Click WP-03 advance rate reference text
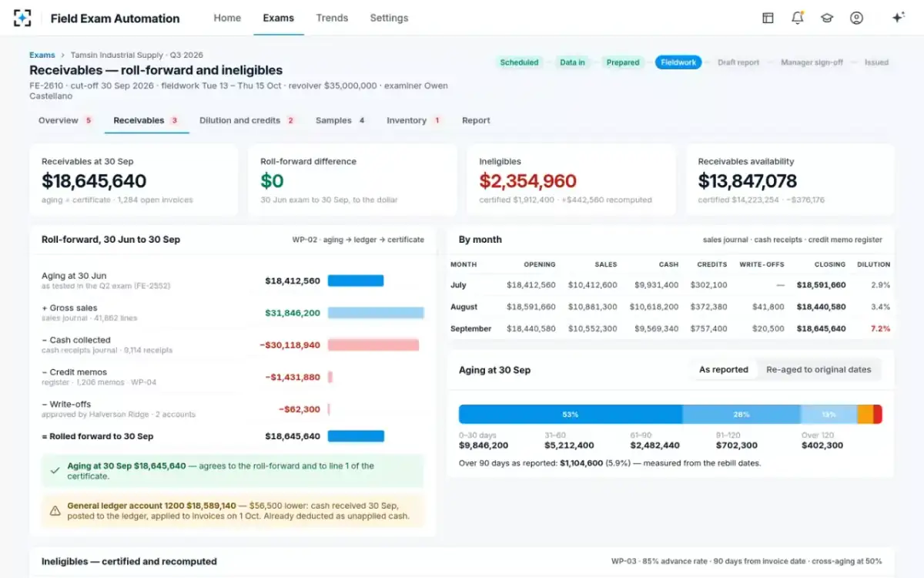Image resolution: width=924 pixels, height=578 pixels. pos(747,562)
